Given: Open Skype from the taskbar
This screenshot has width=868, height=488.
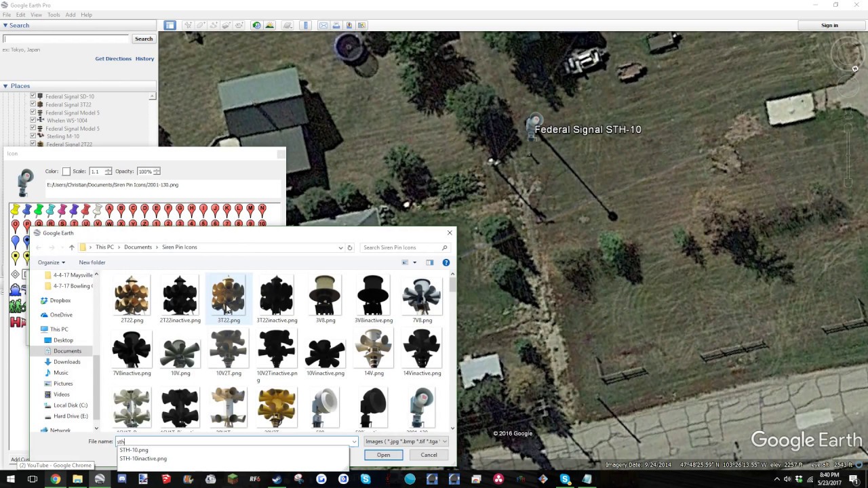Looking at the screenshot, I should coord(565,479).
